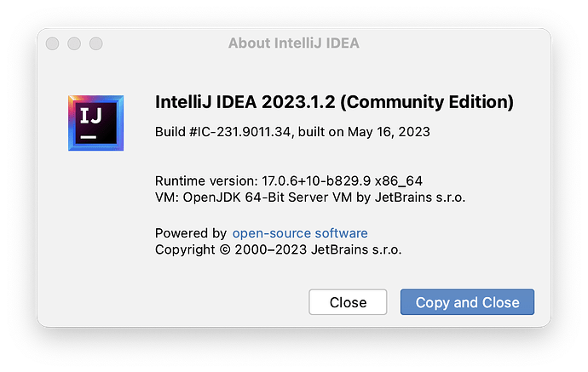Click the red window close control

(x=53, y=43)
